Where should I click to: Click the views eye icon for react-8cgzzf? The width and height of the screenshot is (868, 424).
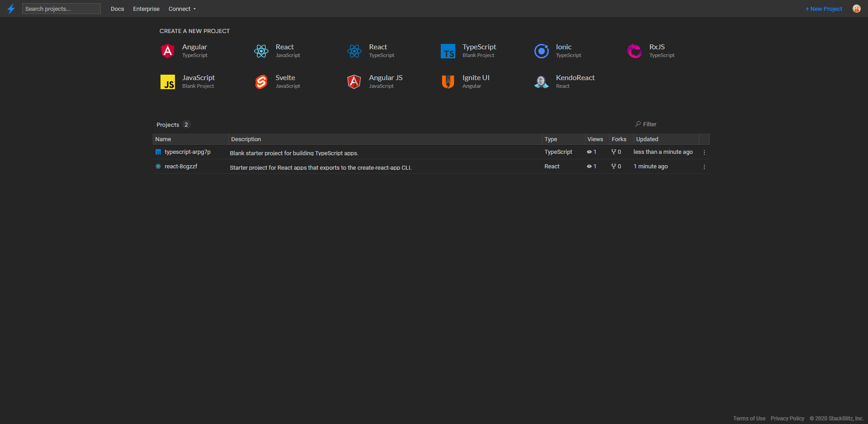(589, 167)
